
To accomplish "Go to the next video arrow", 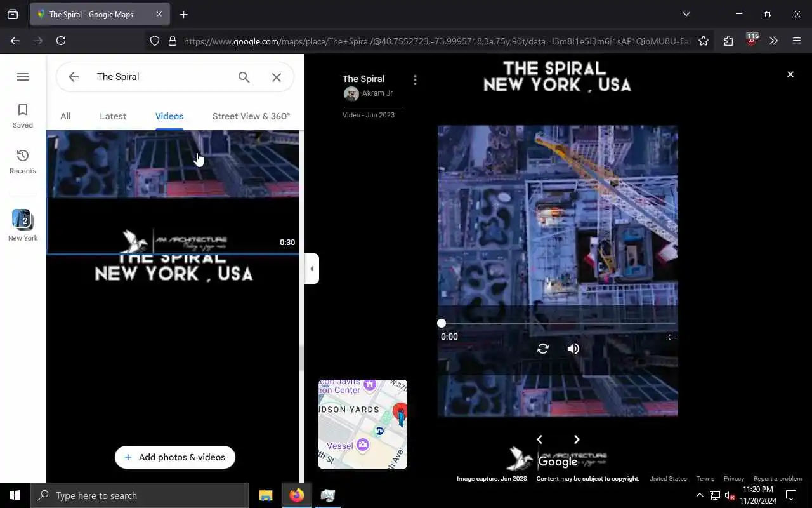I will (577, 439).
